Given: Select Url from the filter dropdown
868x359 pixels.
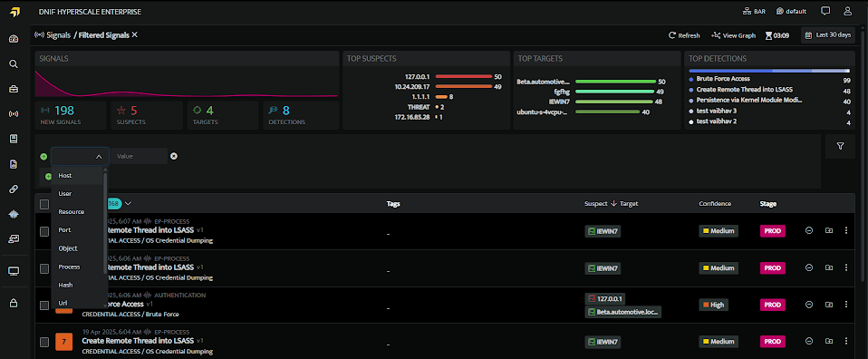Looking at the screenshot, I should pyautogui.click(x=77, y=303).
